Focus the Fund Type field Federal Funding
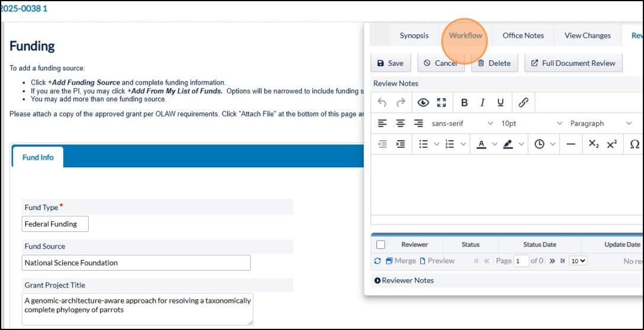 55,224
